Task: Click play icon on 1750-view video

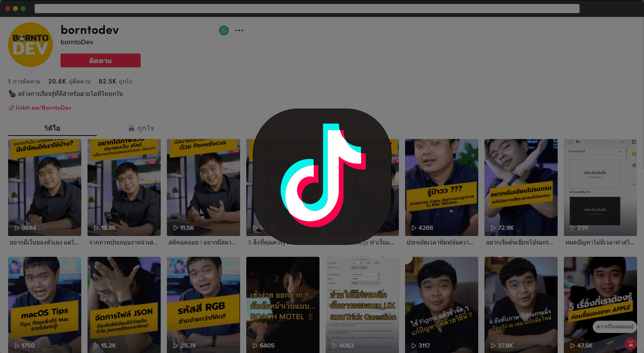Action: [17, 346]
